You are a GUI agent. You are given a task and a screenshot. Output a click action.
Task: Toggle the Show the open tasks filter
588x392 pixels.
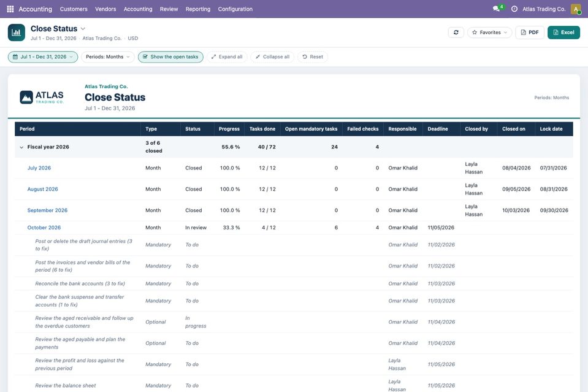(x=170, y=56)
